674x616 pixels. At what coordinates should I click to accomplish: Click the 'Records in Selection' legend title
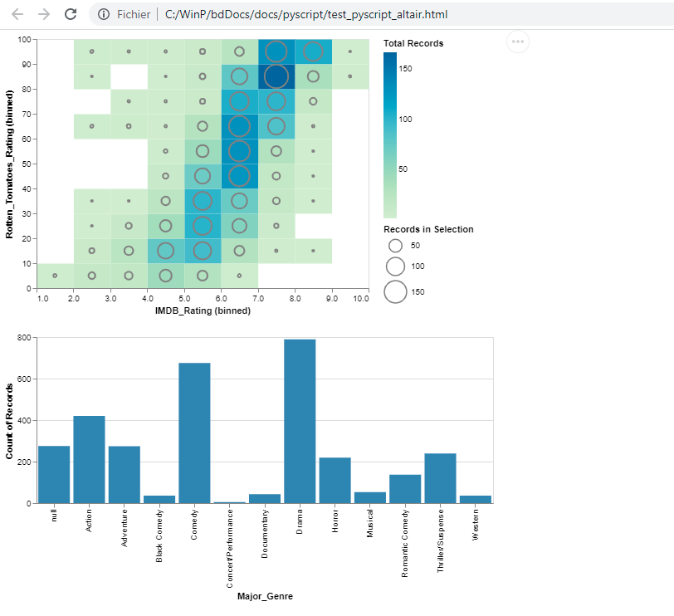(429, 229)
